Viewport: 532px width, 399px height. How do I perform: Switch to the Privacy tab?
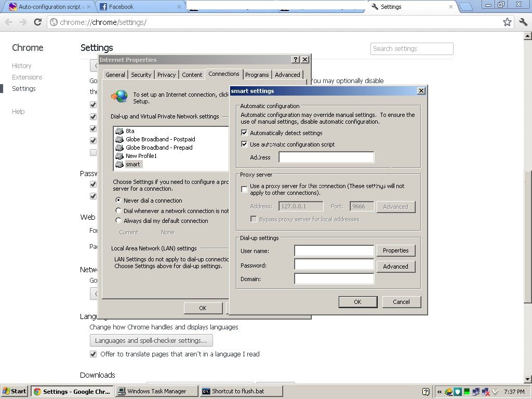(167, 75)
